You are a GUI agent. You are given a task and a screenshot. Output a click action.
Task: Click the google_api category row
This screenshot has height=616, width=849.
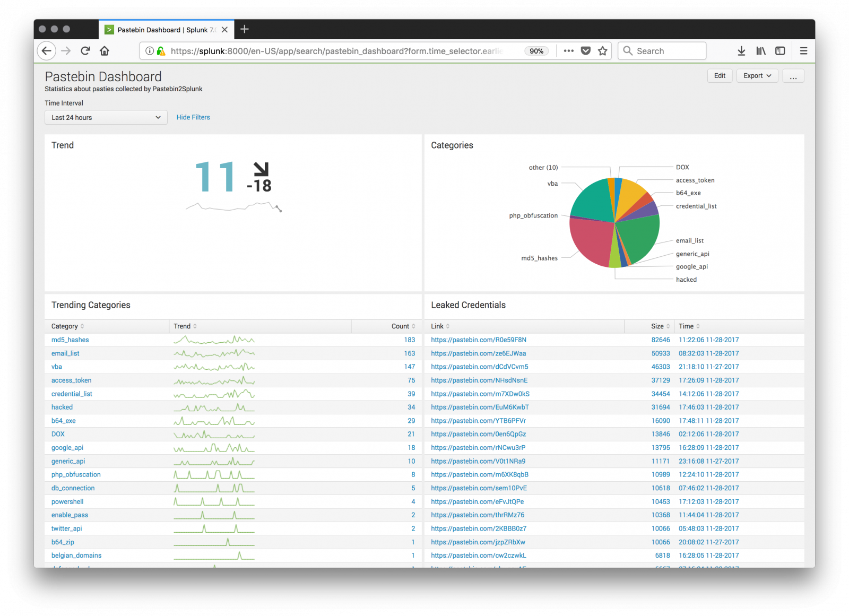(x=233, y=448)
